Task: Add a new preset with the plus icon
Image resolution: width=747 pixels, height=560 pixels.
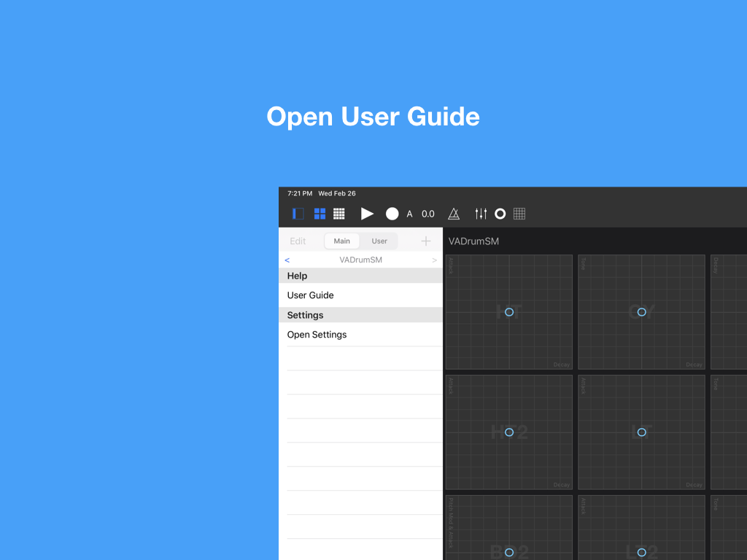Action: [x=426, y=241]
